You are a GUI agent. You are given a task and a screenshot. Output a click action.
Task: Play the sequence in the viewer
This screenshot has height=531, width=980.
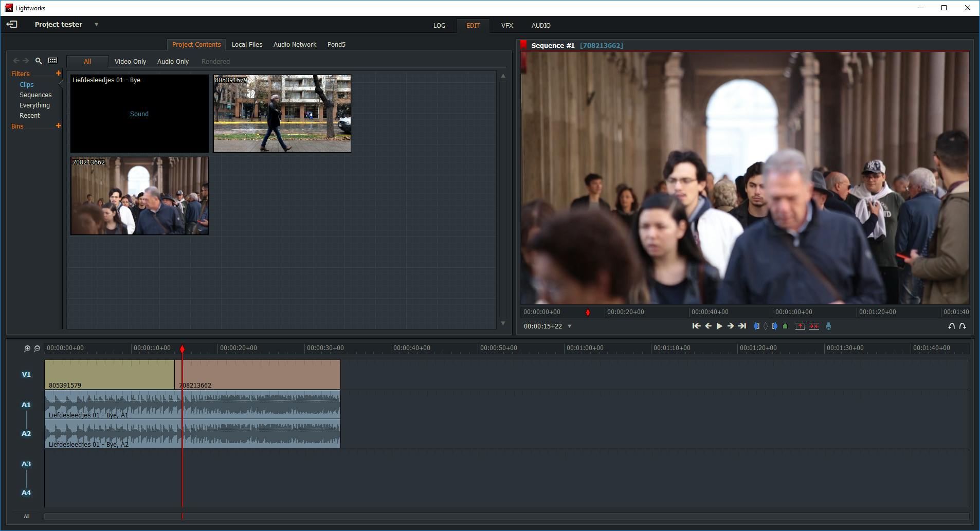(719, 326)
